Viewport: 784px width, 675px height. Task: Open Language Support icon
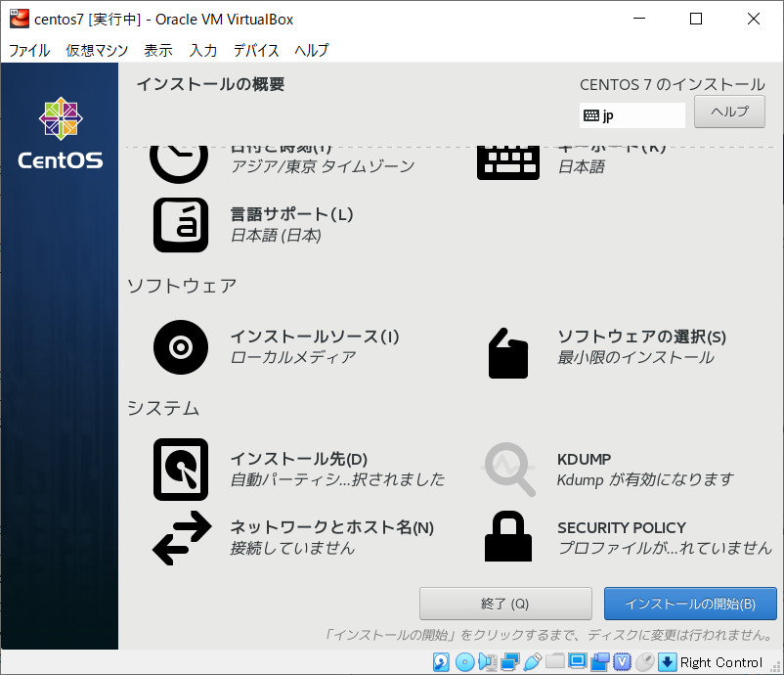click(181, 225)
